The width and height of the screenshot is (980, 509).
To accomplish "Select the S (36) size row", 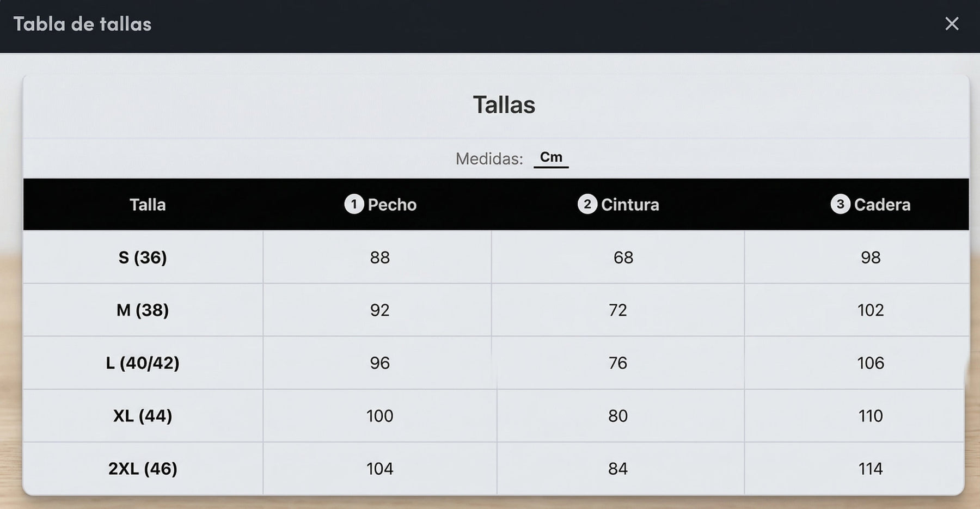I will (496, 257).
